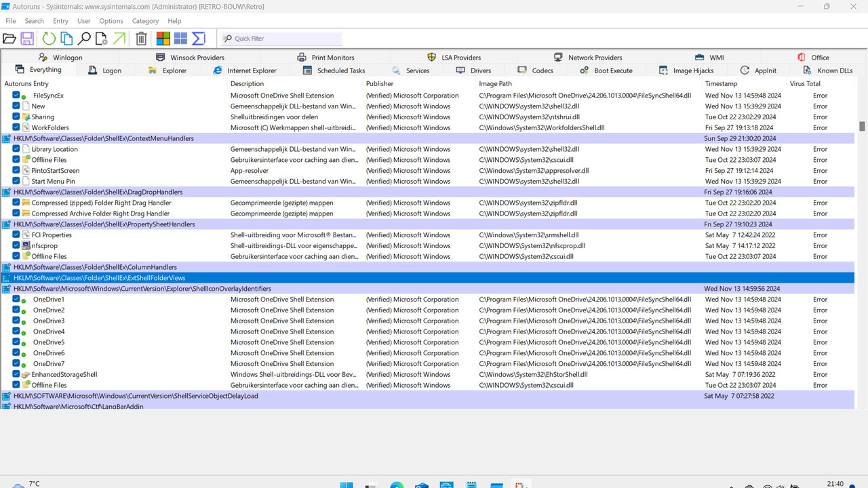Click the Sharing entry's folder icon
Screen dimensions: 868x488
coord(26,117)
